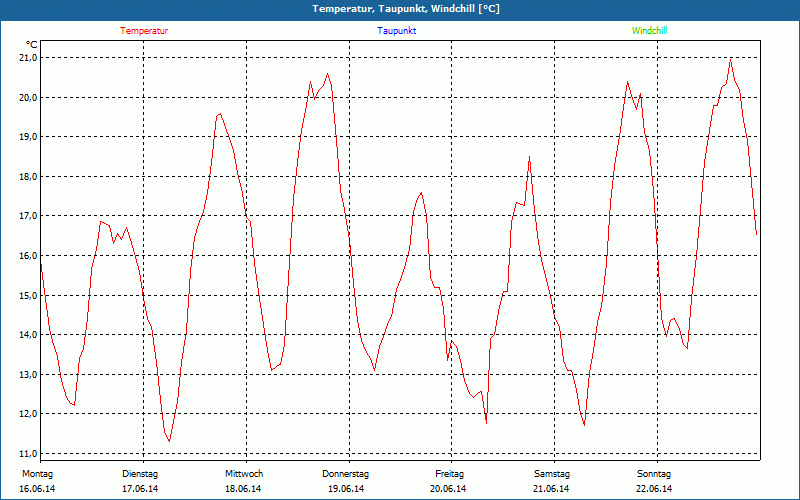Screen dimensions: 800x500
Task: Click the 14,0 y-axis value
Action: point(29,335)
